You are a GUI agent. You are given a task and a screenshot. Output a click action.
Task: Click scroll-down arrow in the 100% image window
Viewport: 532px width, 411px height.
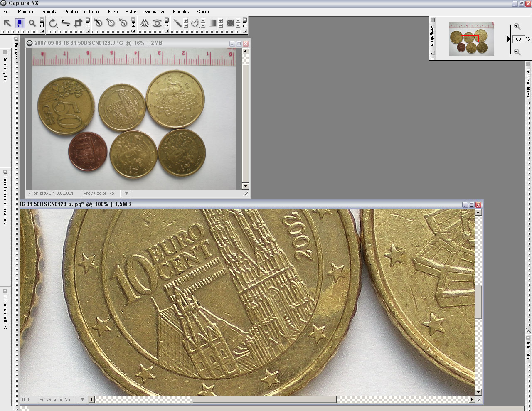coord(478,392)
